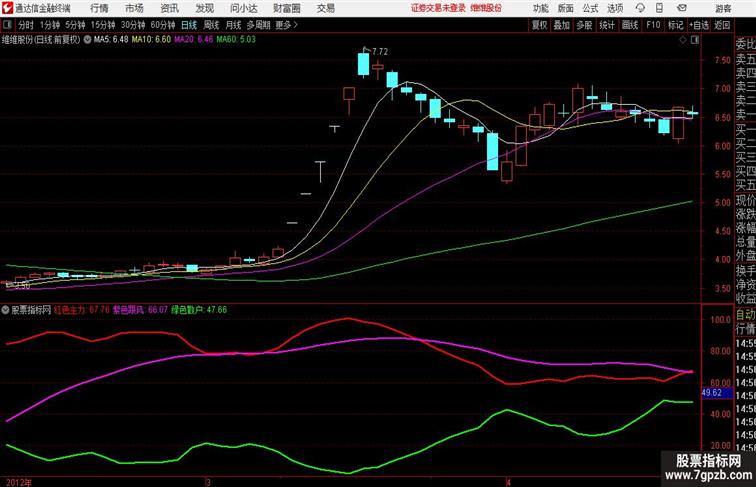Viewport: 756px width, 487px height.
Task: Click the 紫色跟风: 66.07 label
Action: coord(140,310)
